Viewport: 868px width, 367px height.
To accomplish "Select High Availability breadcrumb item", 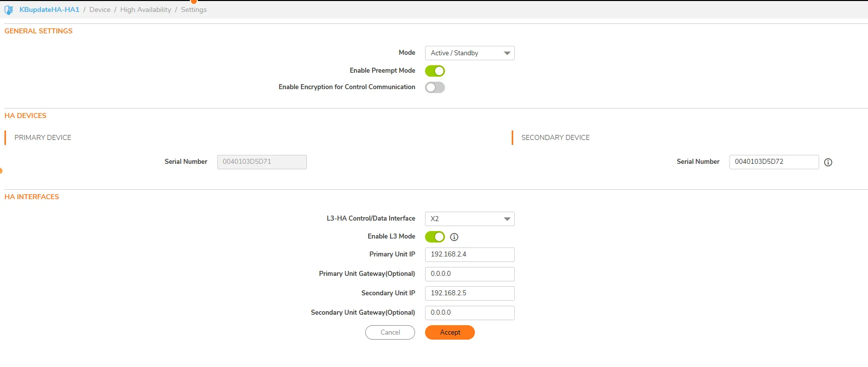I will (x=145, y=10).
